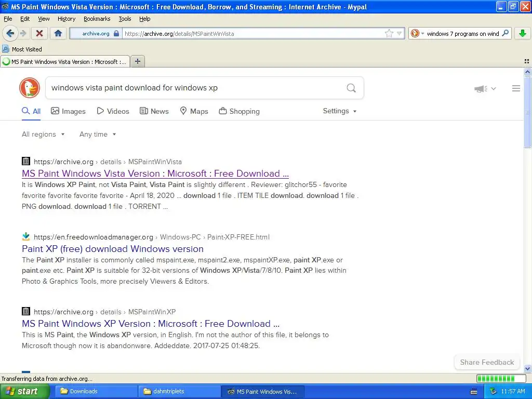This screenshot has width=532, height=399.
Task: Click archive.org MSPaintWinXP URL breadcrumb
Action: click(x=104, y=312)
